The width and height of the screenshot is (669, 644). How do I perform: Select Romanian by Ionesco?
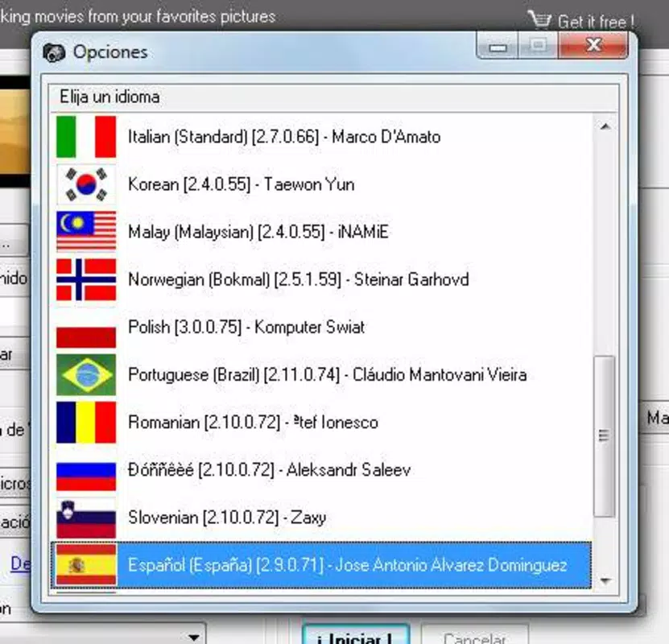pyautogui.click(x=321, y=423)
